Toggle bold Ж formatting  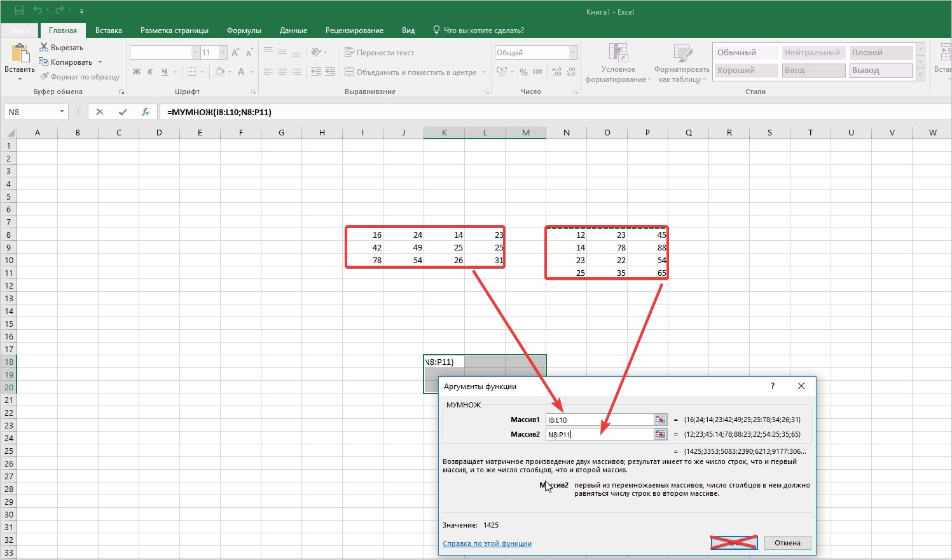coord(137,72)
